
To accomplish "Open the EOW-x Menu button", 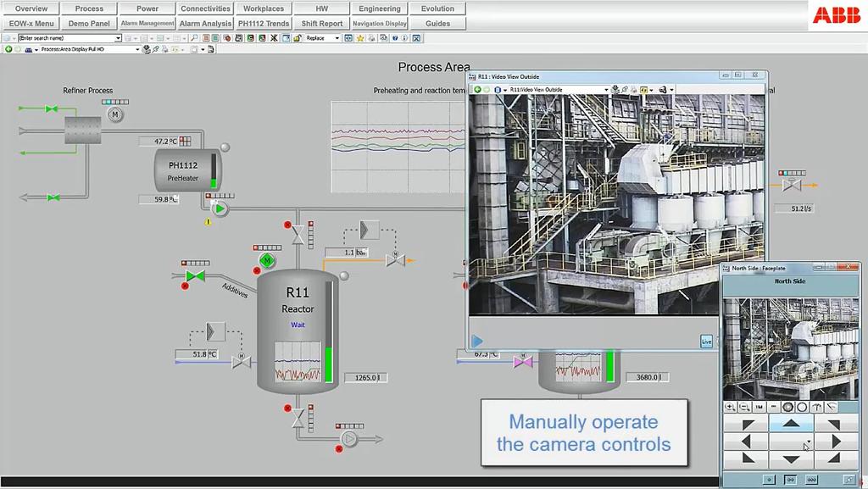I will [x=31, y=23].
